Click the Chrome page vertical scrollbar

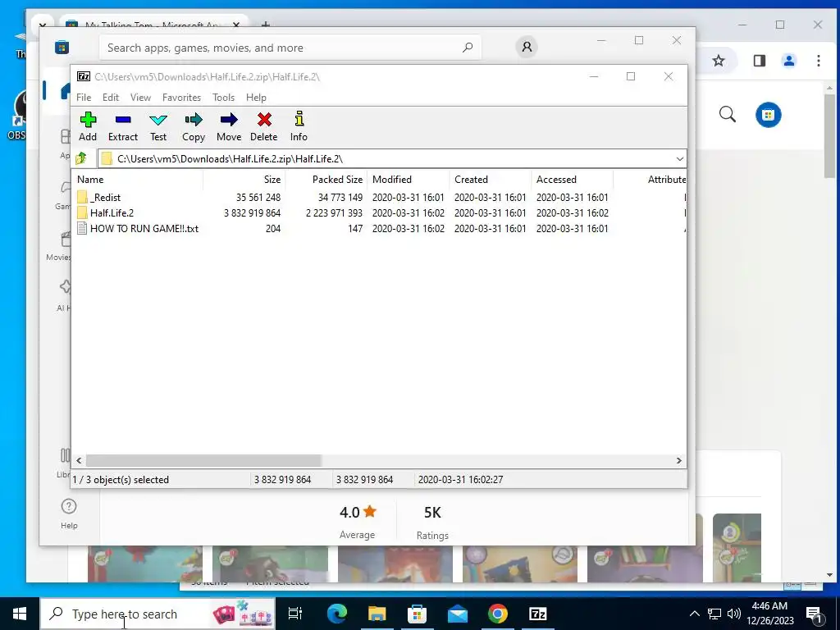coord(829,136)
